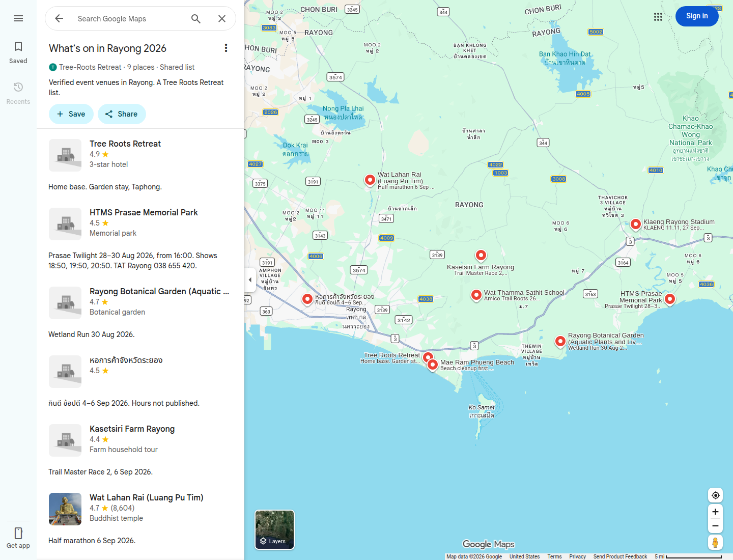
Task: Open the Terms link in footer
Action: coord(554,556)
